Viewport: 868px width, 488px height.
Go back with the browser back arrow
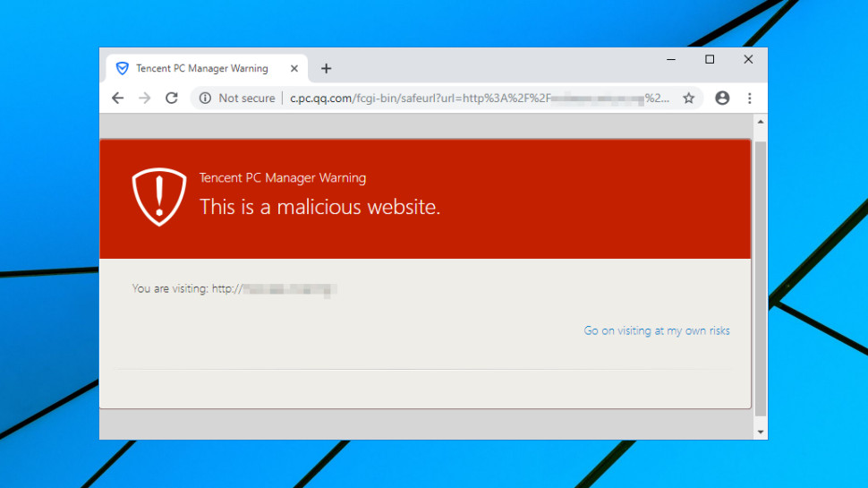tap(117, 98)
